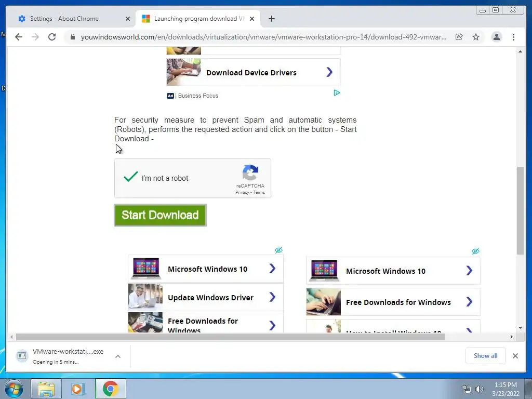This screenshot has height=399, width=532.
Task: Click arrow beside Update Windows Driver
Action: (x=272, y=297)
